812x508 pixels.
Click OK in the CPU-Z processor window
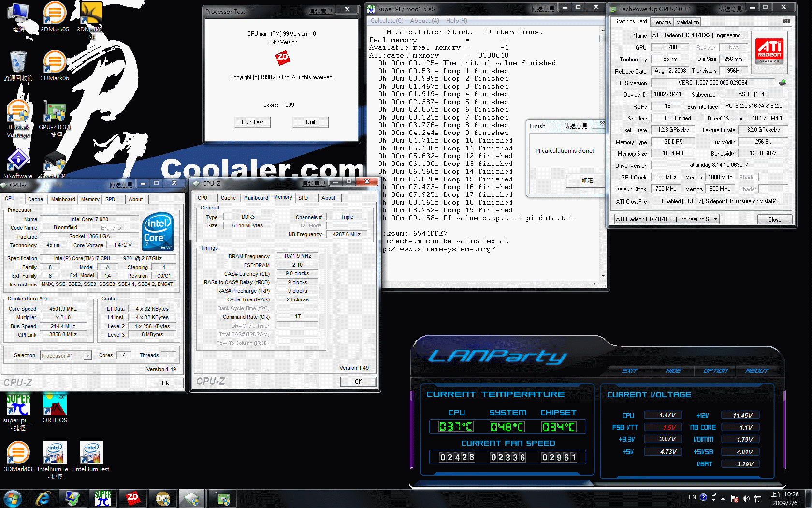coord(165,383)
